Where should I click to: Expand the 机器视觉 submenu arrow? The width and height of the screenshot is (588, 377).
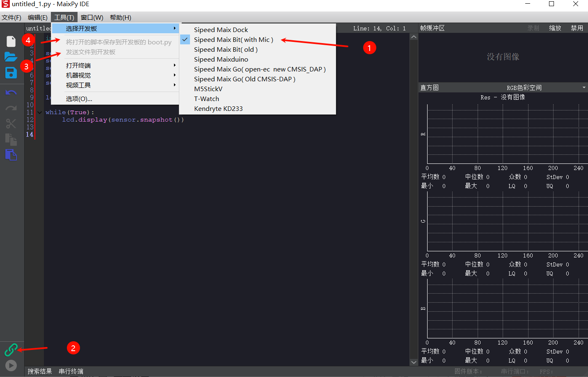[175, 75]
